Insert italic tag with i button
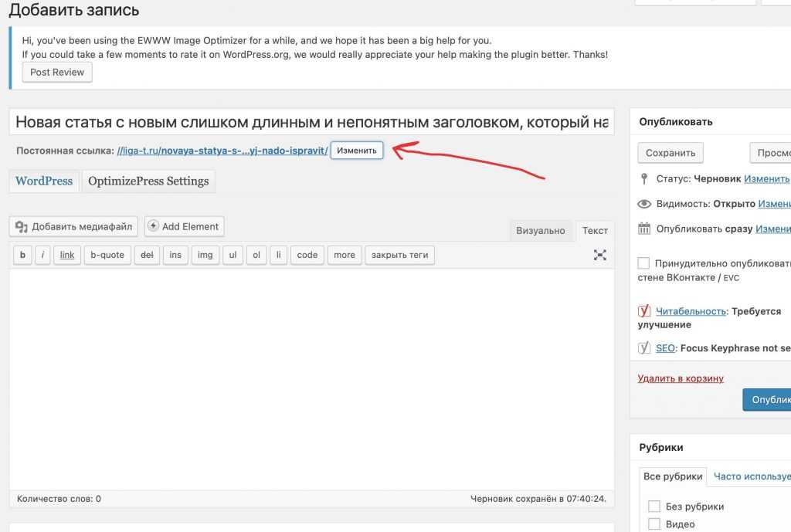Image resolution: width=791 pixels, height=532 pixels. click(x=42, y=255)
